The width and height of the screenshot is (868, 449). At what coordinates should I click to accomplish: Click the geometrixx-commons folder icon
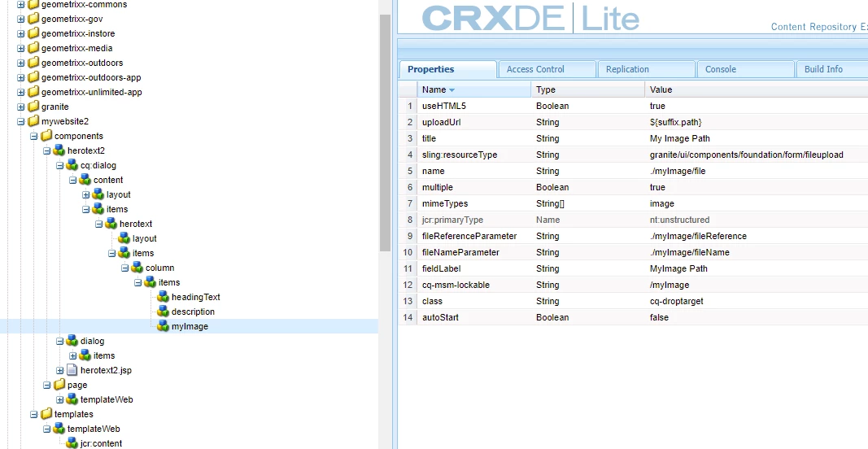click(x=33, y=4)
